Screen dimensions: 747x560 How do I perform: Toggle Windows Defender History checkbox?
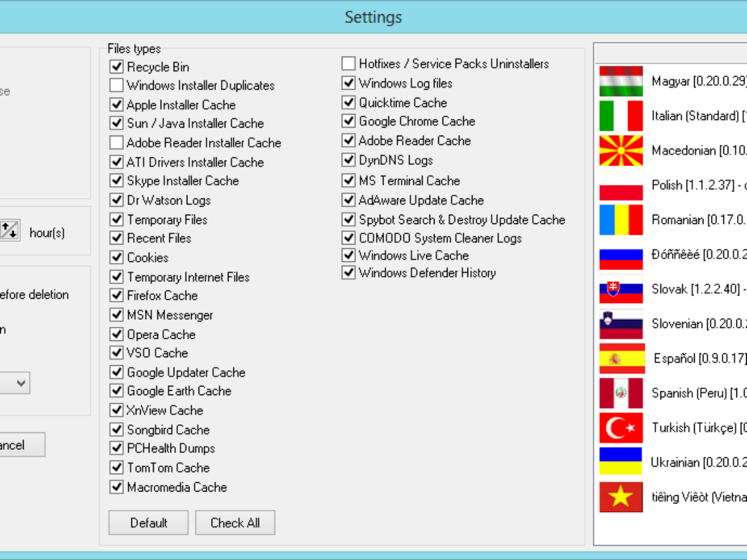click(x=349, y=273)
